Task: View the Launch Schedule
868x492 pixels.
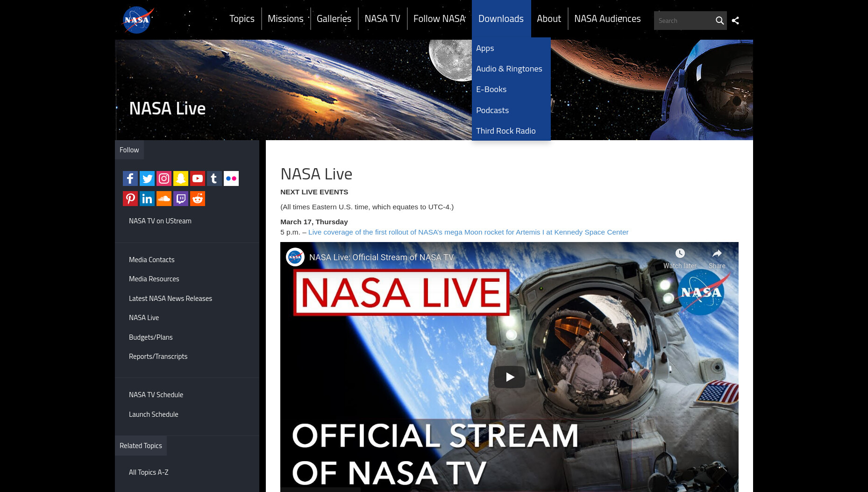Action: [154, 414]
